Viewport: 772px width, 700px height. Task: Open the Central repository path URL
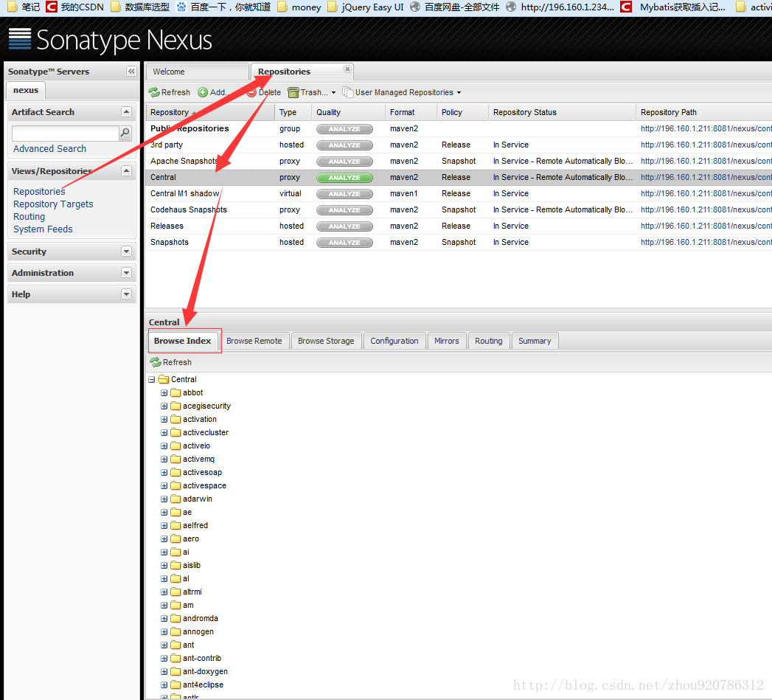click(x=706, y=177)
